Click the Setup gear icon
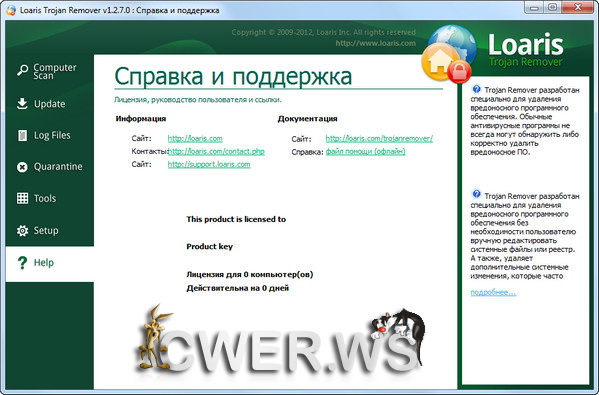The height and width of the screenshot is (395, 599). coord(22,230)
